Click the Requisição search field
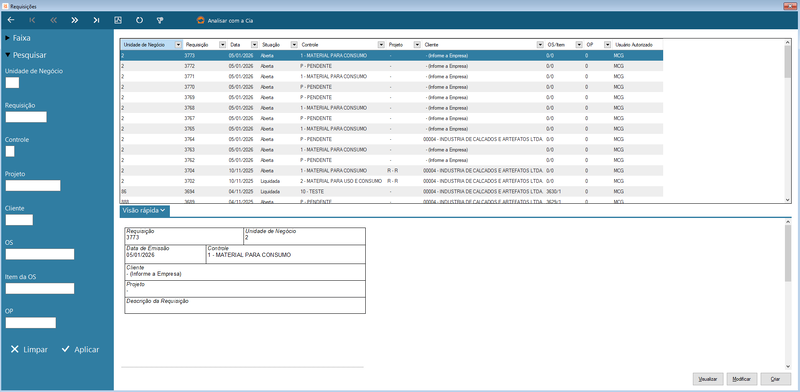Viewport: 800px width, 392px height. tap(26, 117)
